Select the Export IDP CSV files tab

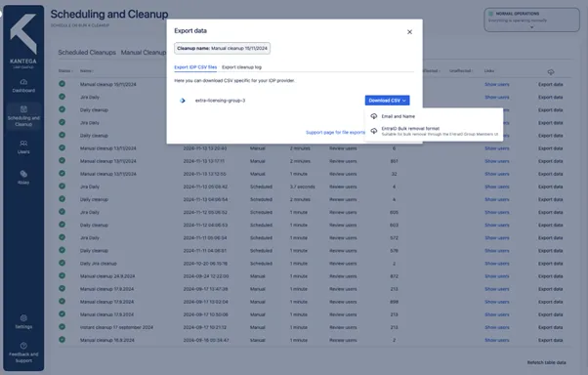pos(195,67)
